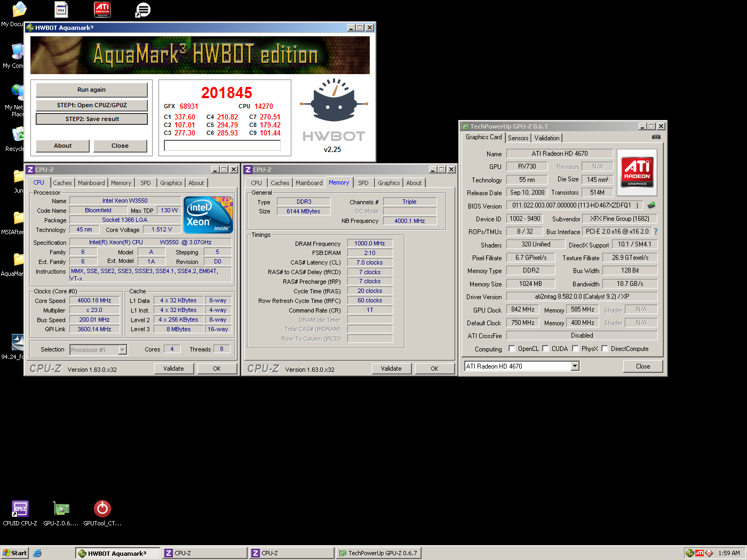Switch to Caches tab in left CPU-Z

[62, 183]
